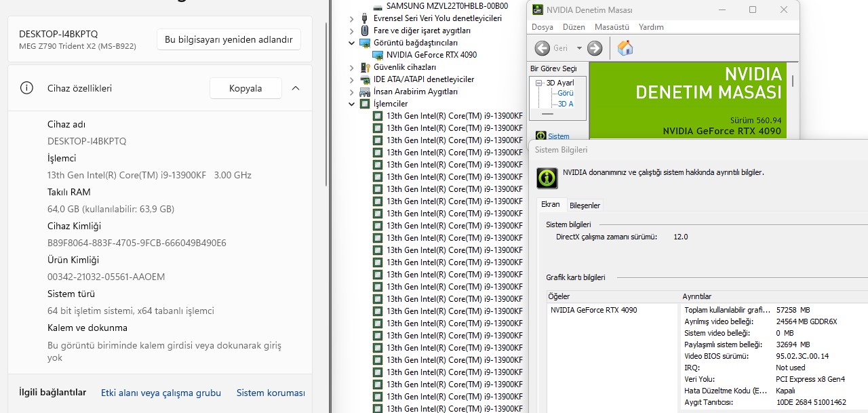
Task: Open the back-history dropdown arrow
Action: click(x=579, y=48)
